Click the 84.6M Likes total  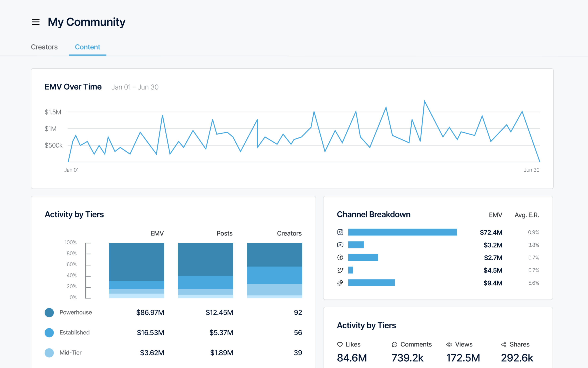(352, 358)
